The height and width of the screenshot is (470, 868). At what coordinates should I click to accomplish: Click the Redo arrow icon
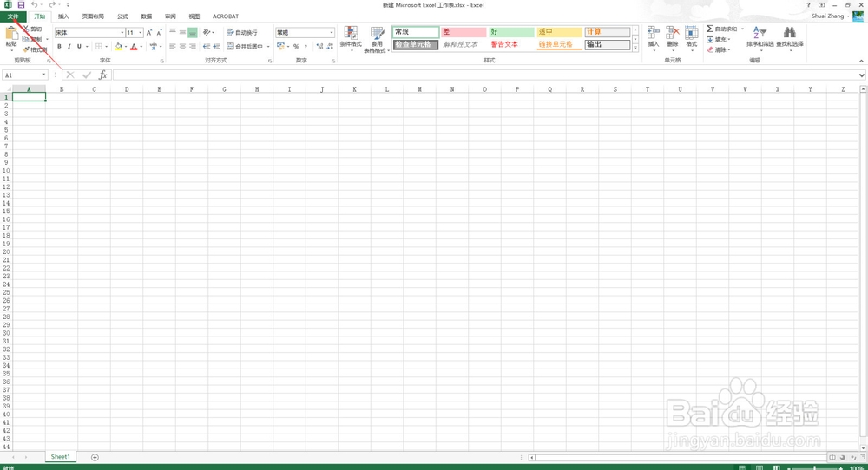click(51, 5)
